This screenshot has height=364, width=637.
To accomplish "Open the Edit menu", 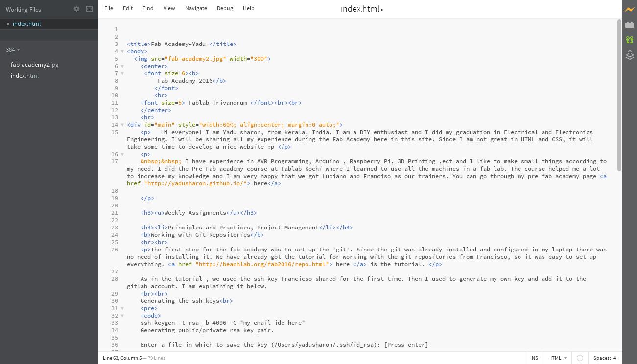I will 128,8.
